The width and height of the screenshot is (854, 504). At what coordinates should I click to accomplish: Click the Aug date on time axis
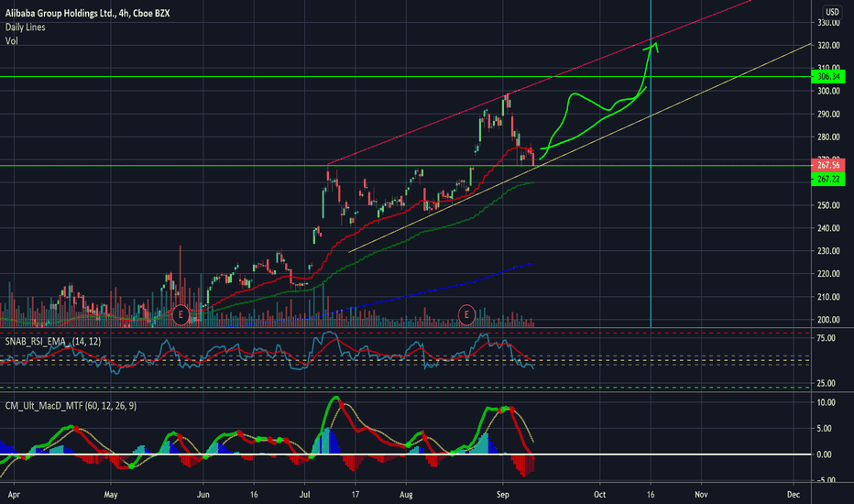point(406,495)
